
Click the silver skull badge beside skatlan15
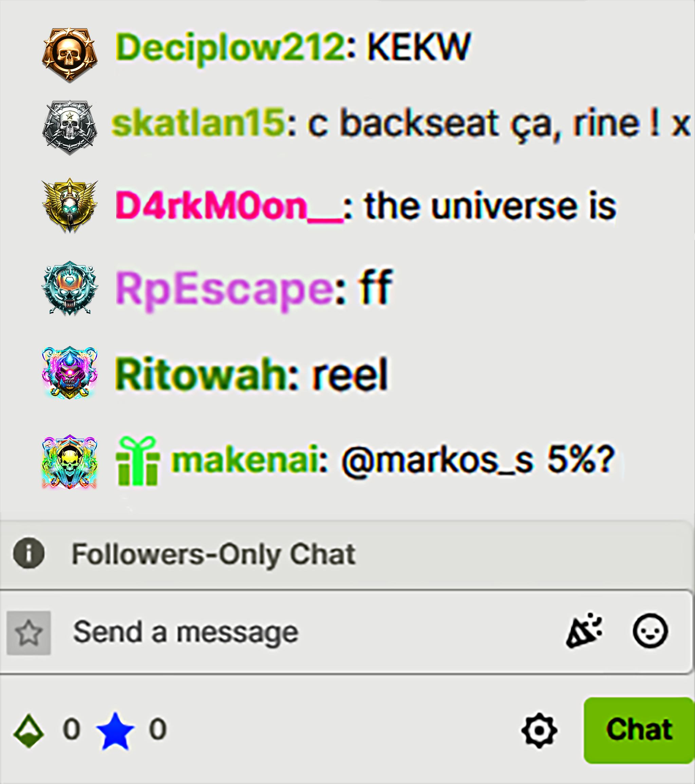click(x=70, y=128)
